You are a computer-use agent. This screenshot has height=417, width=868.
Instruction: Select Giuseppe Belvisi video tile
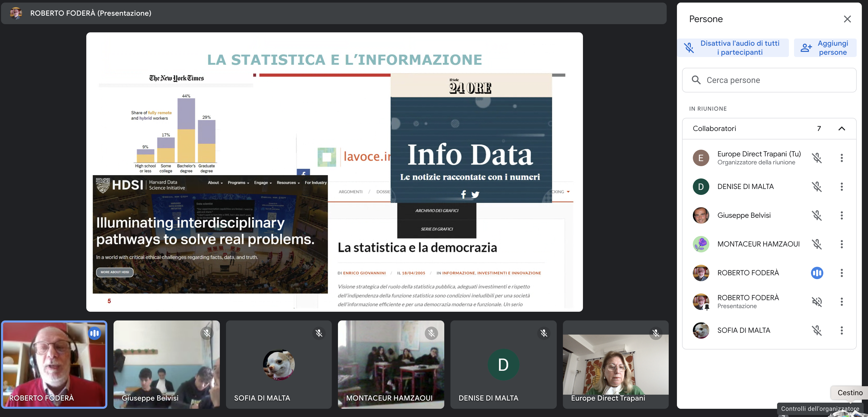coord(166,364)
